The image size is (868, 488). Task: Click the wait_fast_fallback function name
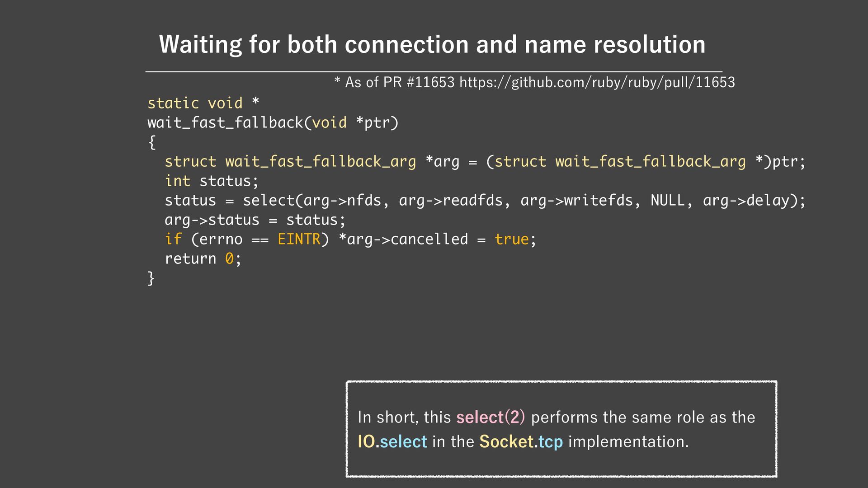tap(225, 123)
